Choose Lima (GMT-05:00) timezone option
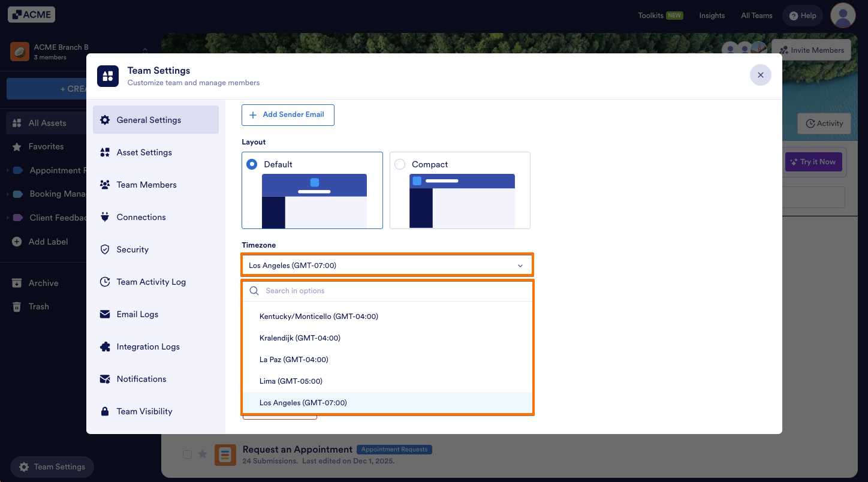The image size is (868, 482). point(387,381)
